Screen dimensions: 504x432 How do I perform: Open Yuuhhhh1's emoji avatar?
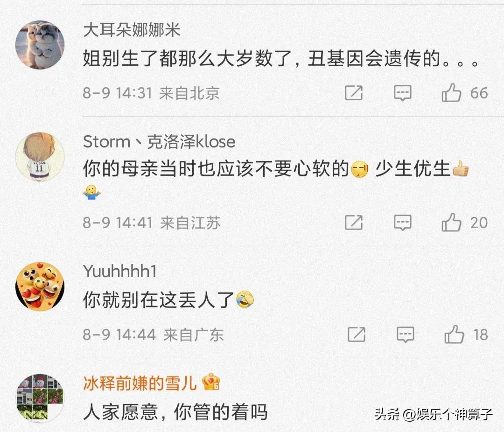coord(40,287)
